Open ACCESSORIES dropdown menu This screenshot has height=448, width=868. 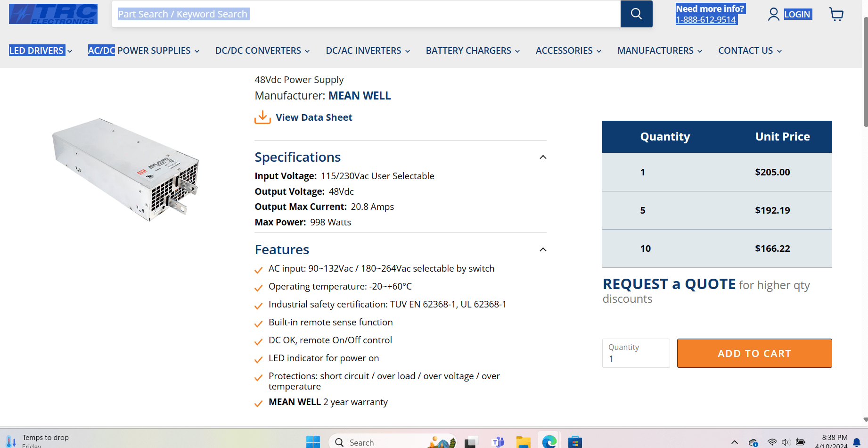tap(569, 50)
